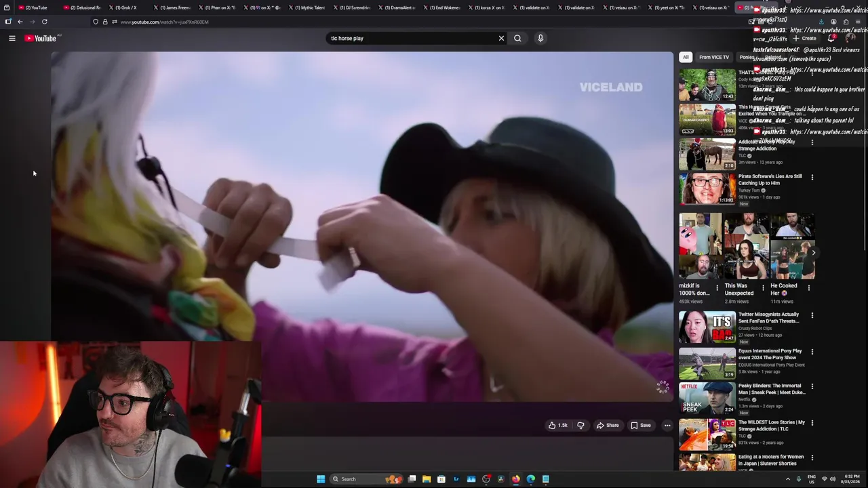868x488 pixels.
Task: Start voice search with the microphone
Action: click(x=540, y=39)
